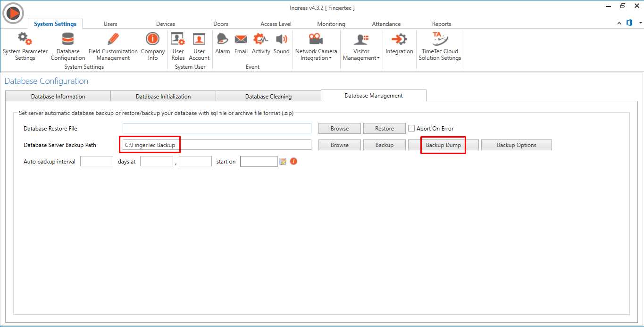The width and height of the screenshot is (644, 327).
Task: Click the Auto backup interval days field
Action: click(97, 161)
